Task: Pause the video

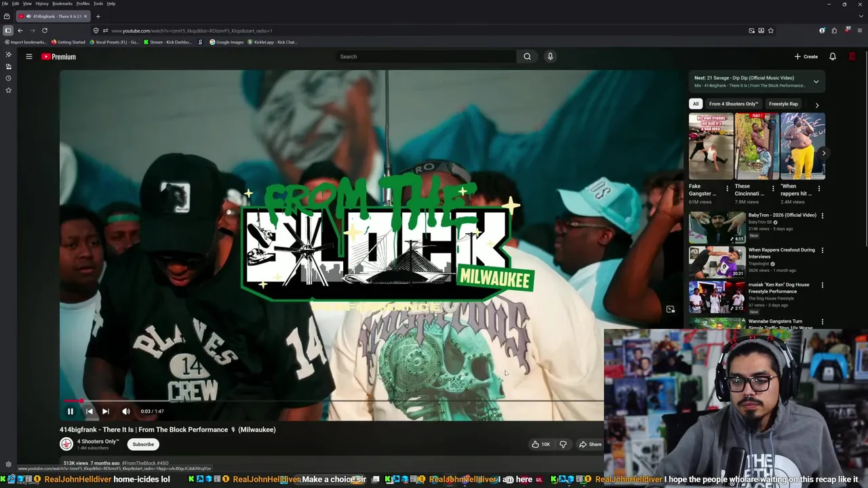Action: coord(71,411)
